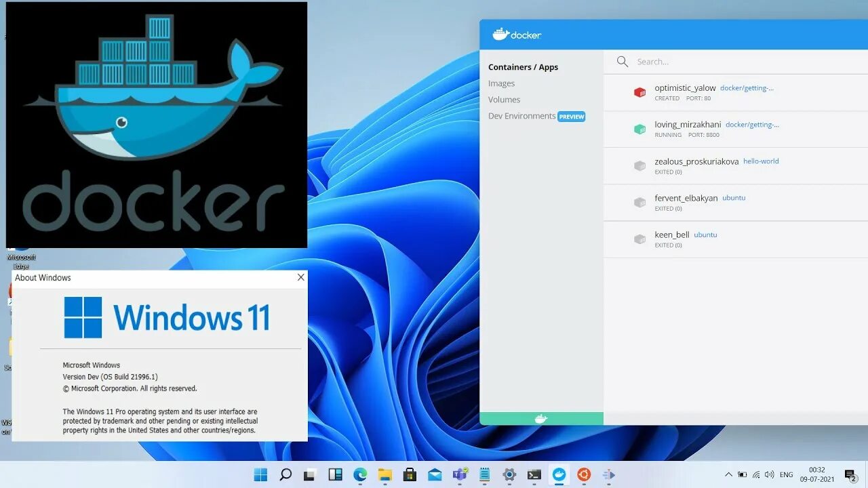This screenshot has width=868, height=488.
Task: Open Dev Environments in Docker sidebar
Action: 521,116
